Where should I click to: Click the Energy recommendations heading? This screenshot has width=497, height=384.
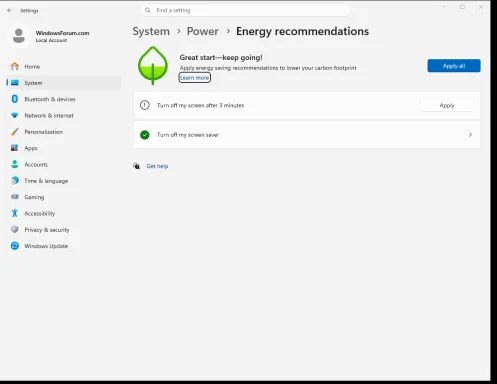click(302, 31)
